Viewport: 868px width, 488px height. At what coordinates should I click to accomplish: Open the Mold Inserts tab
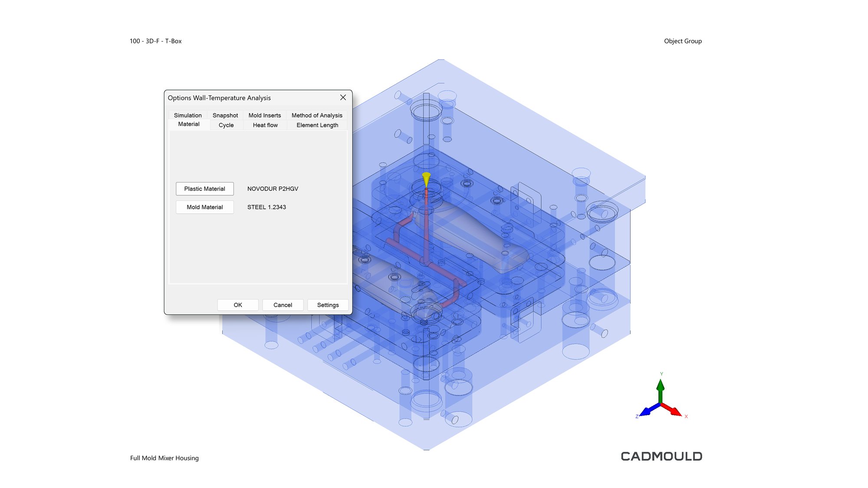click(x=264, y=115)
